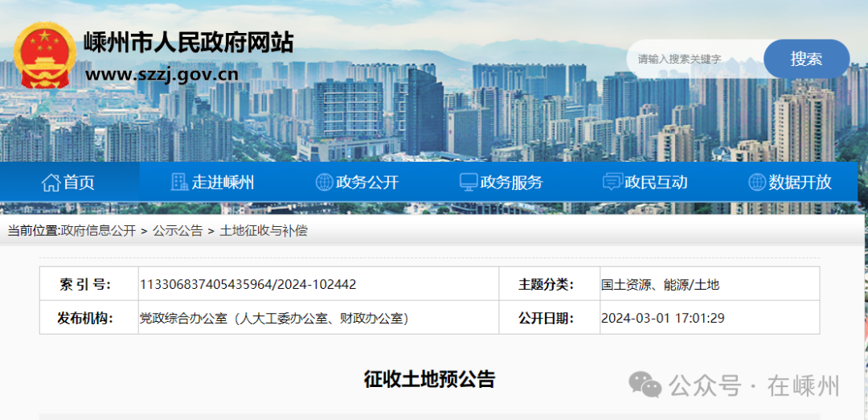Click the www.szzj.gov.cn URL text
This screenshot has height=420, width=868.
162,74
